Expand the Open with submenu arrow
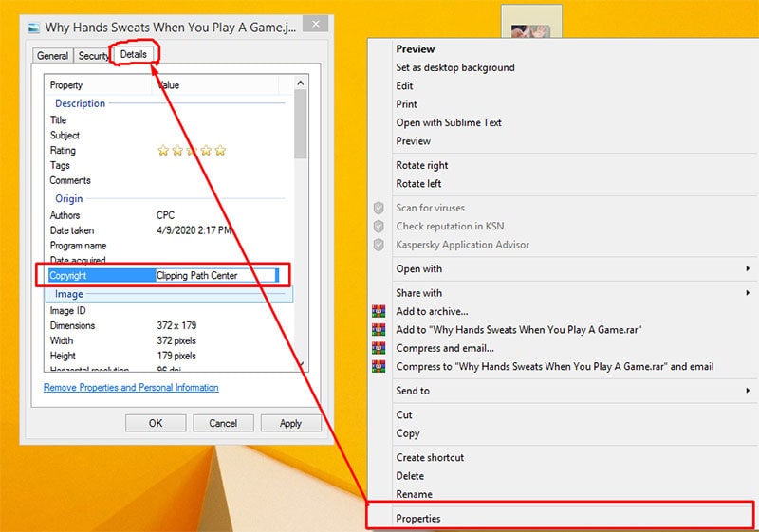The height and width of the screenshot is (532, 759). click(748, 268)
